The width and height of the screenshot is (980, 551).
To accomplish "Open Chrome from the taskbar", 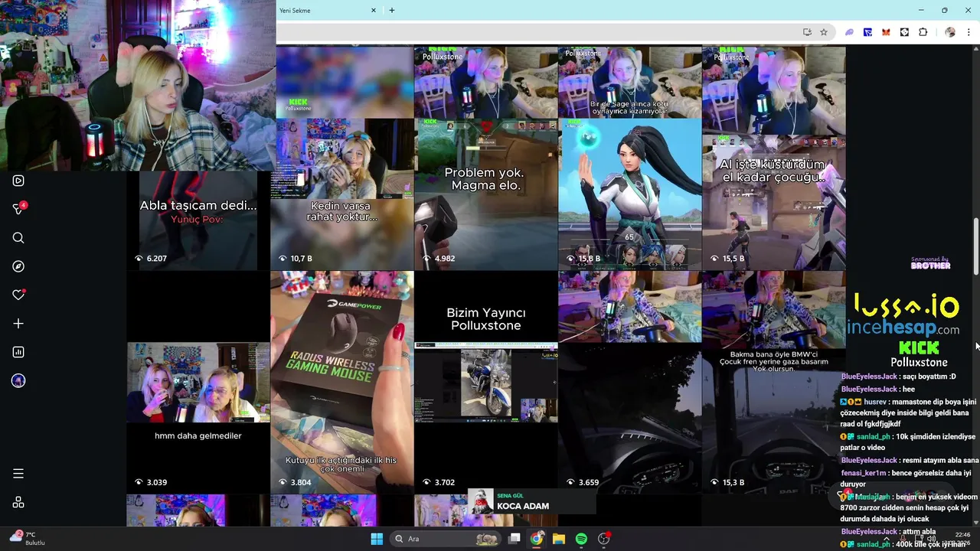I will 537,539.
